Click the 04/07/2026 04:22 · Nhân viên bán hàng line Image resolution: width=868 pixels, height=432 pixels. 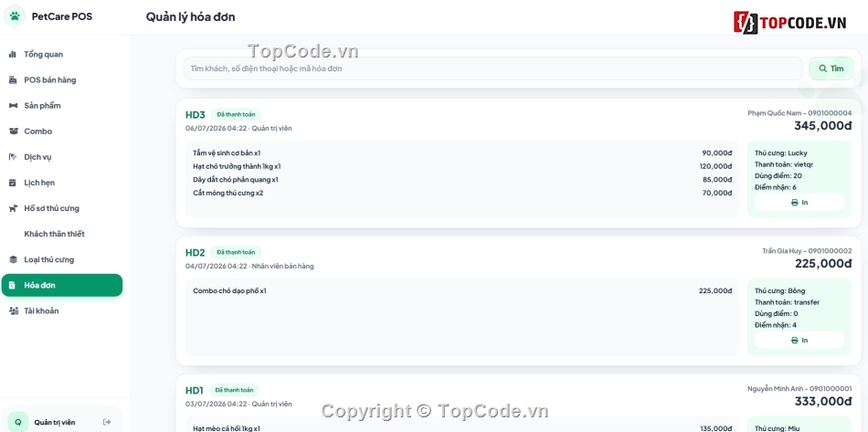point(249,266)
